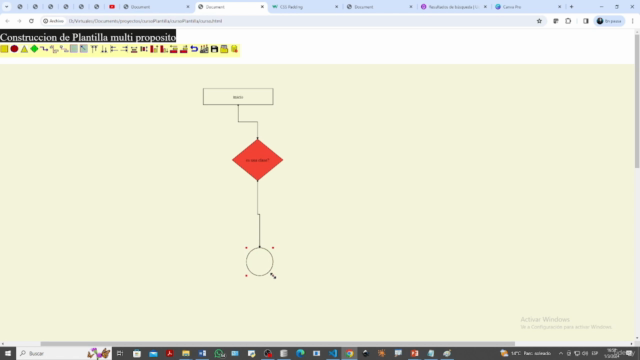Screen dimensions: 640x360
Task: Open the Chrome three-dot menu
Action: [x=633, y=21]
